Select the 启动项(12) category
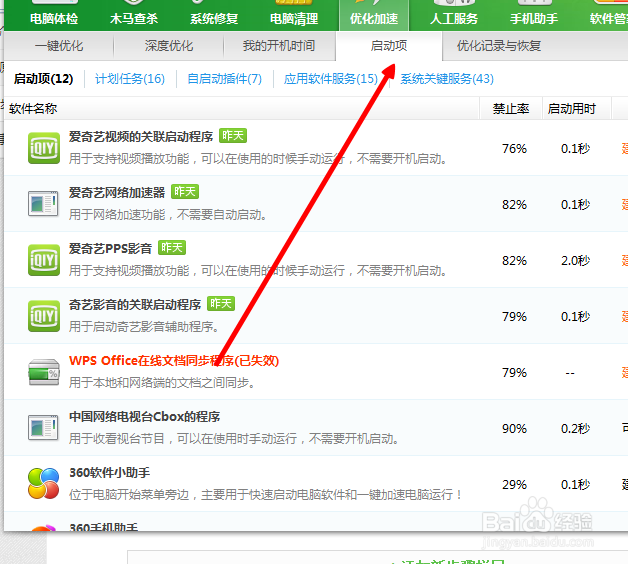Viewport: 628px width, 564px height. pyautogui.click(x=43, y=79)
